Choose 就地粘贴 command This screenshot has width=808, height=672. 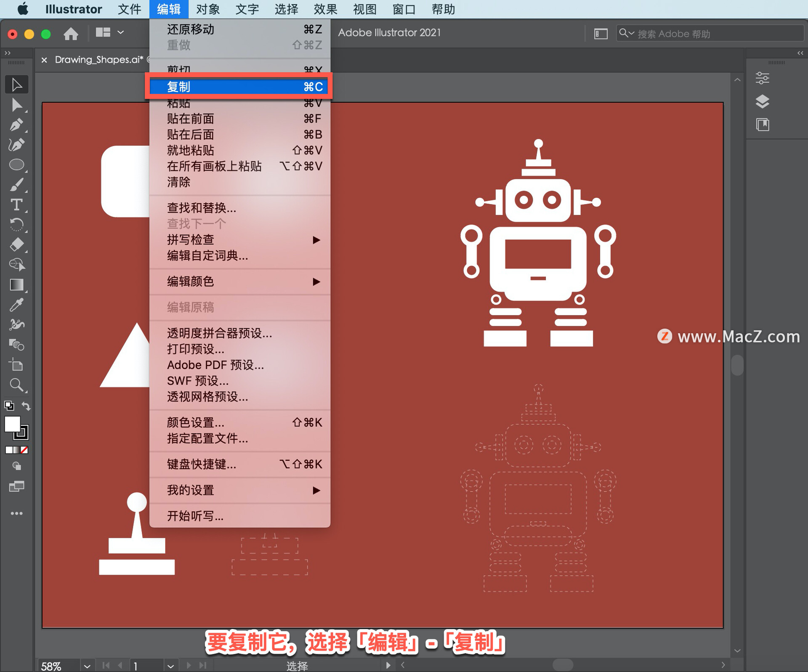coord(239,150)
